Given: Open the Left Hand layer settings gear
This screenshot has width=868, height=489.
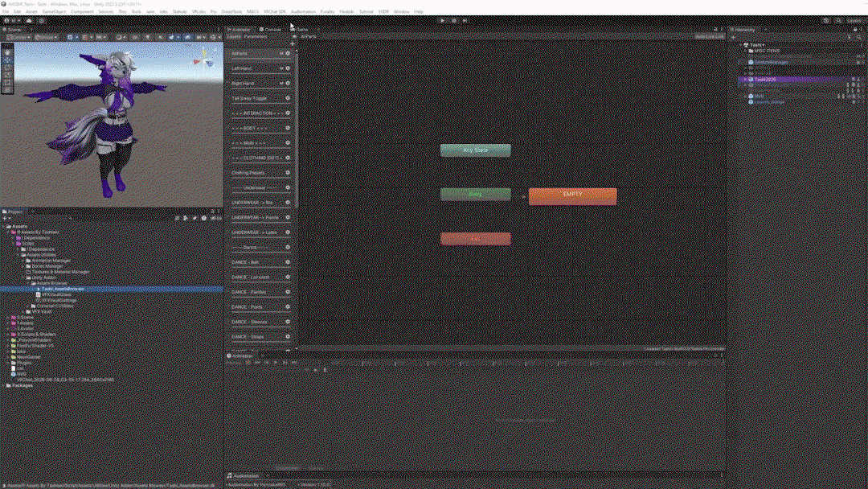Looking at the screenshot, I should [x=287, y=68].
